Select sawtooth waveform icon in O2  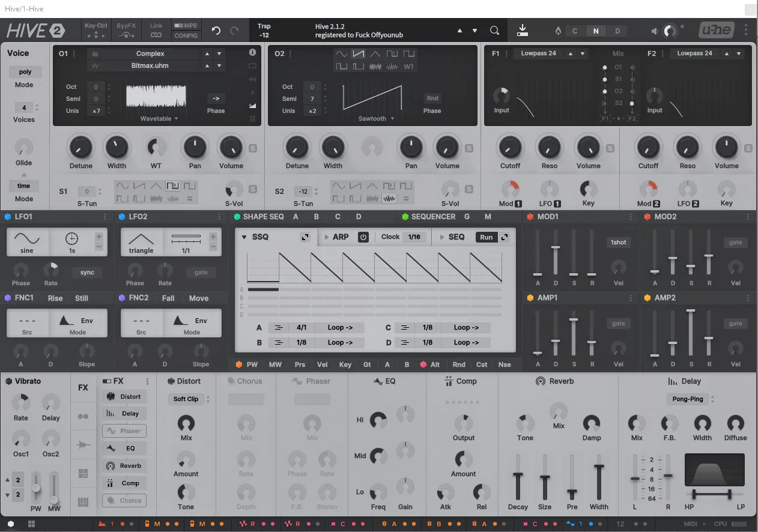click(359, 54)
